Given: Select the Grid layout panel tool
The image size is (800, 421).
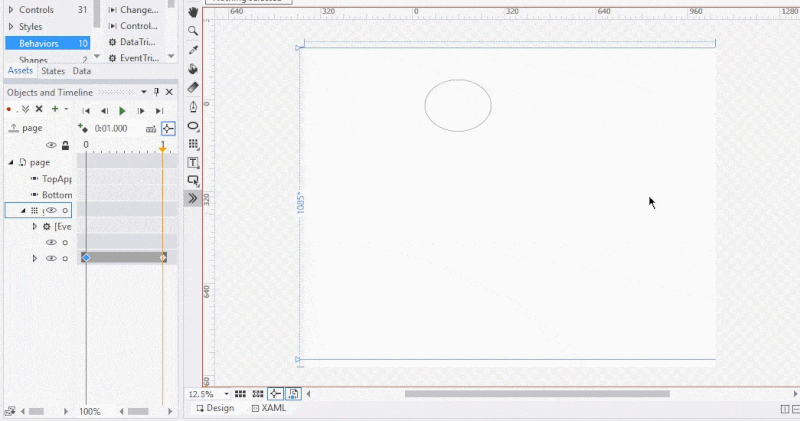Looking at the screenshot, I should pyautogui.click(x=193, y=144).
